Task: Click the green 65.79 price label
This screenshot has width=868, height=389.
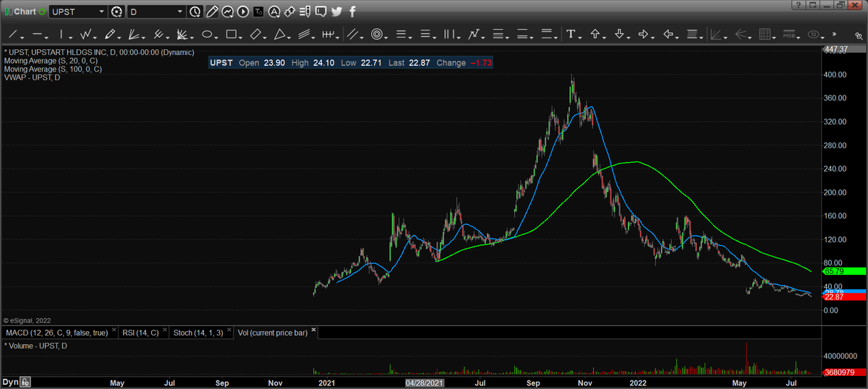Action: [x=844, y=271]
